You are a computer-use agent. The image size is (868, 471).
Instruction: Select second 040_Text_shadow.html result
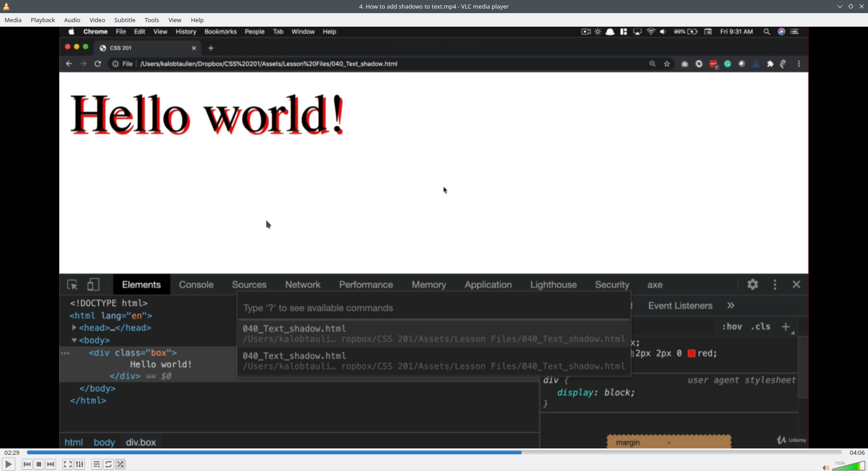tap(434, 361)
